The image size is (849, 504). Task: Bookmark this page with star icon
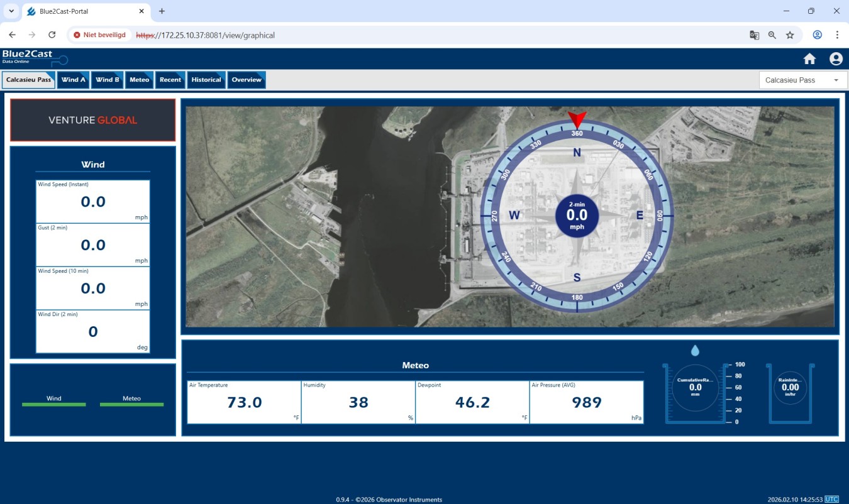coord(790,35)
